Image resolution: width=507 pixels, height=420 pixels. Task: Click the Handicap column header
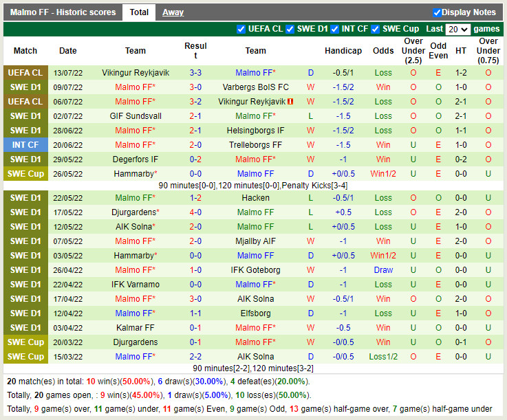(343, 51)
